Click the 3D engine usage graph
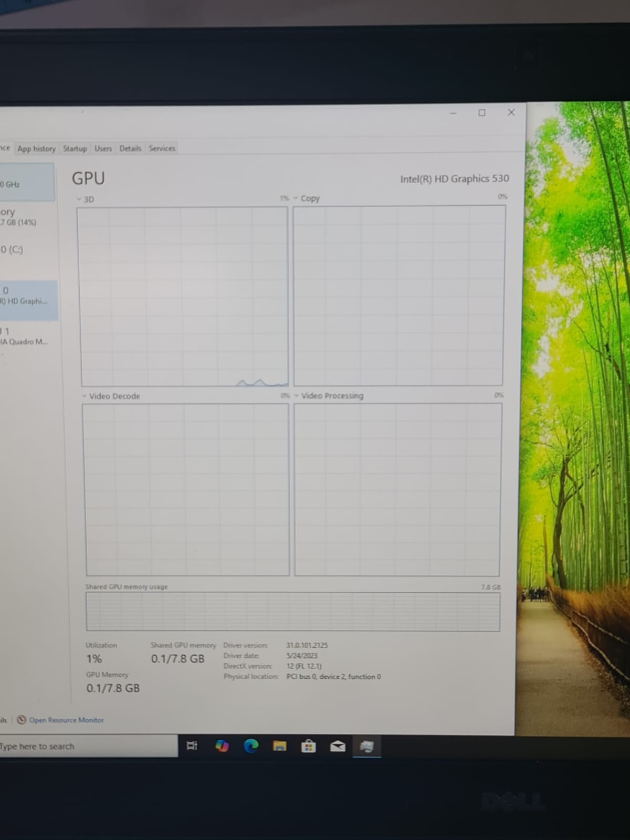 click(183, 296)
